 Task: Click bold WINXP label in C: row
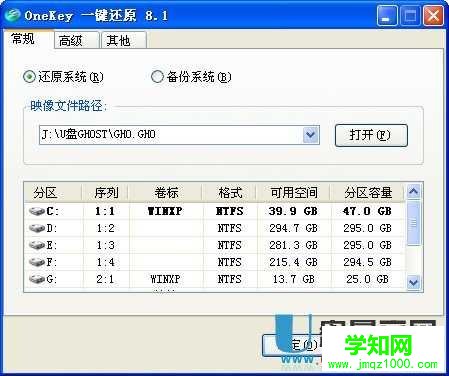coord(165,211)
